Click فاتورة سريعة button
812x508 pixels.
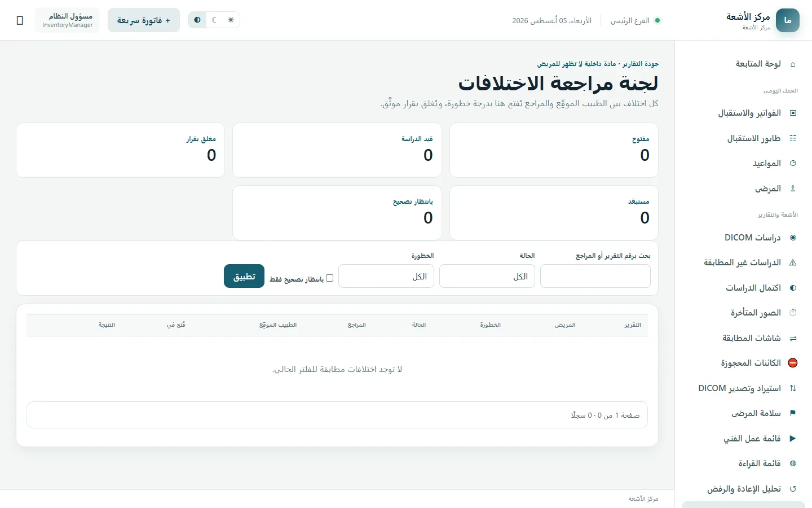(x=144, y=20)
